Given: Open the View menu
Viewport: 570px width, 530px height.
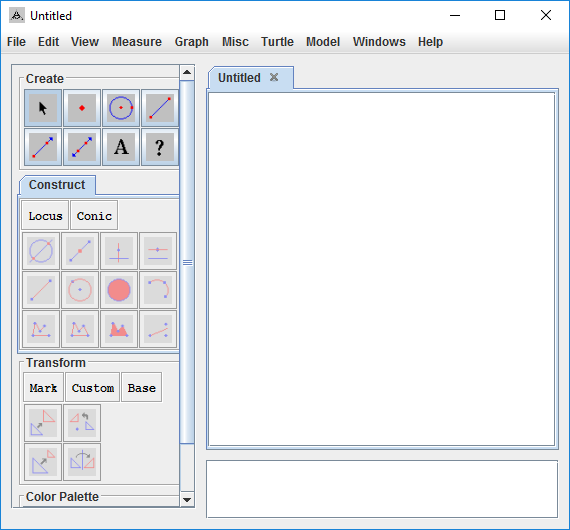Looking at the screenshot, I should [x=85, y=42].
